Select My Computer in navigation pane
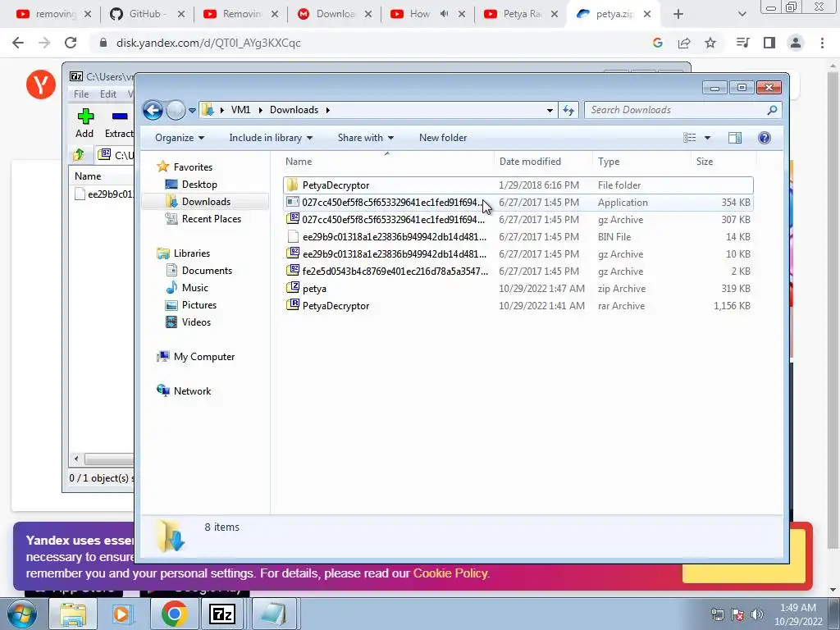This screenshot has height=630, width=840. click(x=203, y=357)
